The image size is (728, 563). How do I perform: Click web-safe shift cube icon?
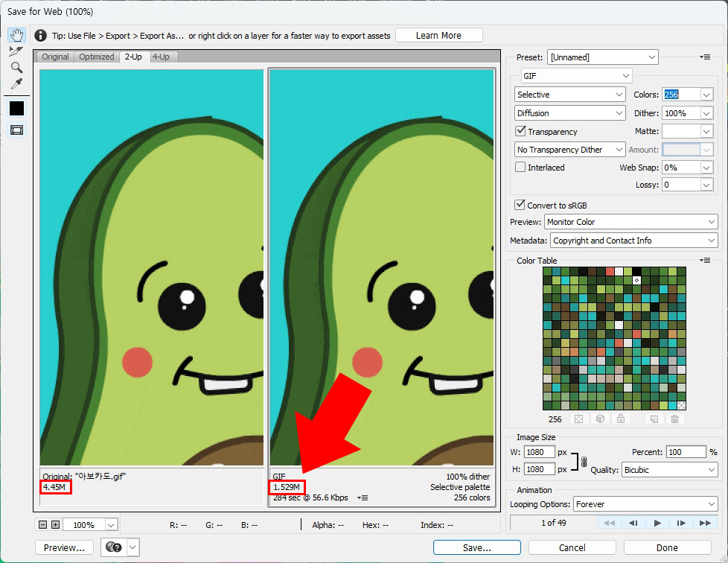tap(600, 419)
